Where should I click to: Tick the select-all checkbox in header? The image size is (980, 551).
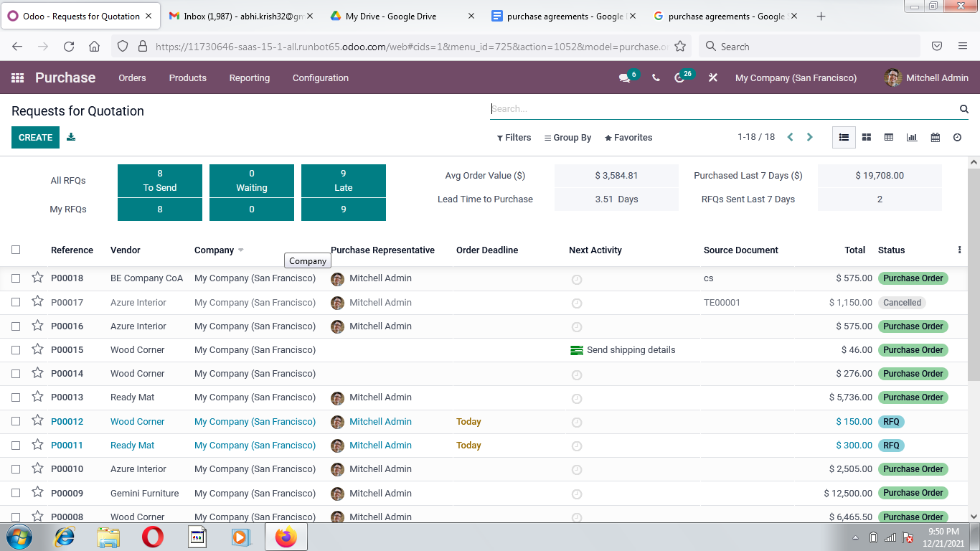[16, 250]
